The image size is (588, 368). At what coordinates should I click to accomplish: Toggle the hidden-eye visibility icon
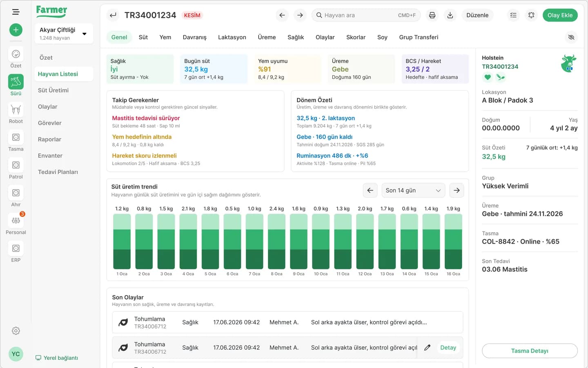pos(571,37)
